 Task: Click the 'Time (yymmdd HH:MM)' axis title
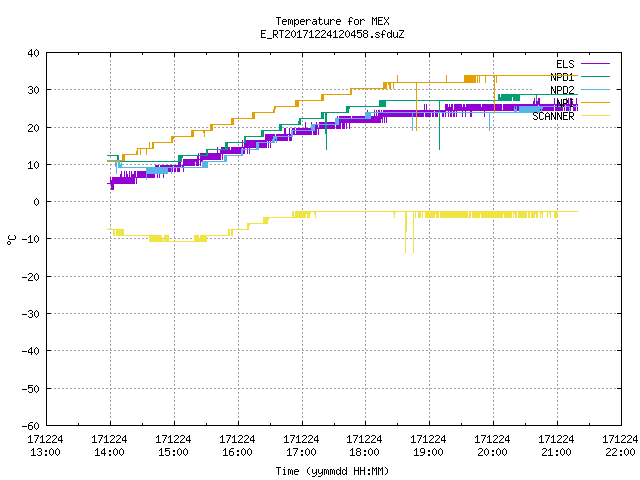pyautogui.click(x=332, y=471)
